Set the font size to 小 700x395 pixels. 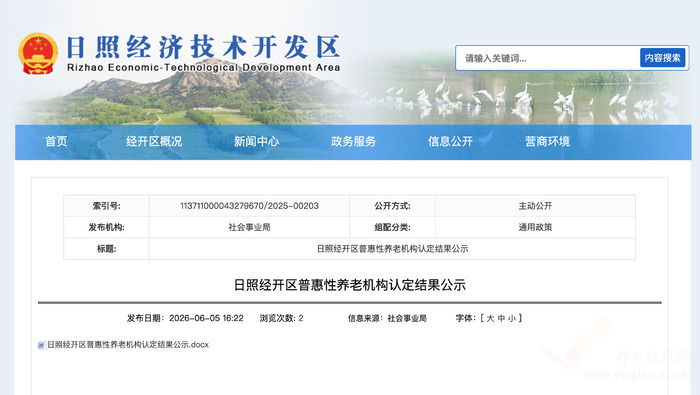click(512, 318)
